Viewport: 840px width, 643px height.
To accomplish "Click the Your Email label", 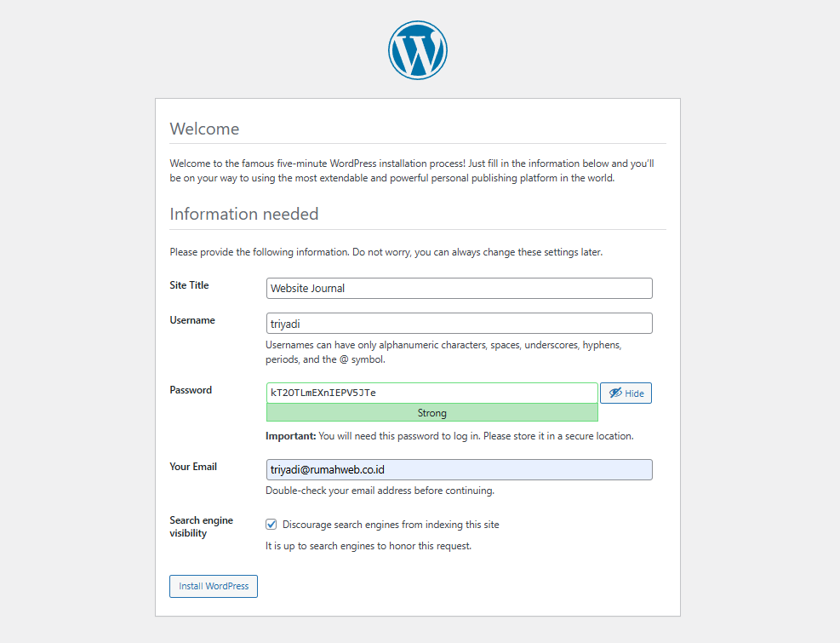I will (x=193, y=467).
